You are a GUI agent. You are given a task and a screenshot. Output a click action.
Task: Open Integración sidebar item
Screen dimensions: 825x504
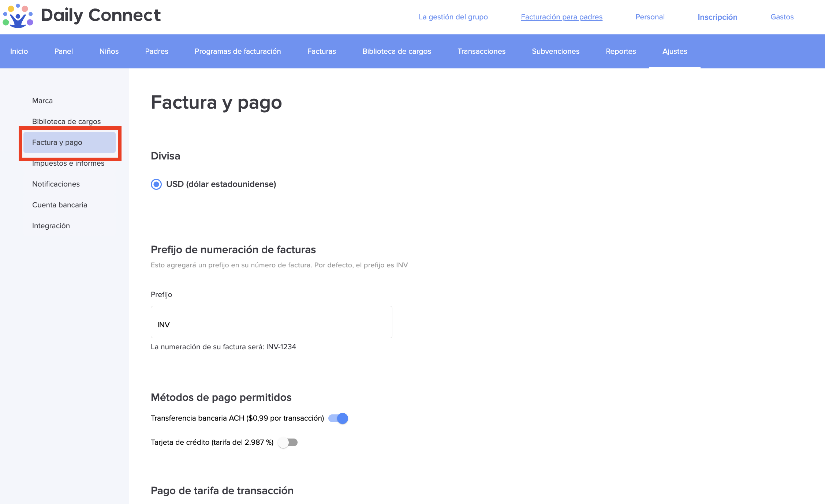pyautogui.click(x=51, y=226)
